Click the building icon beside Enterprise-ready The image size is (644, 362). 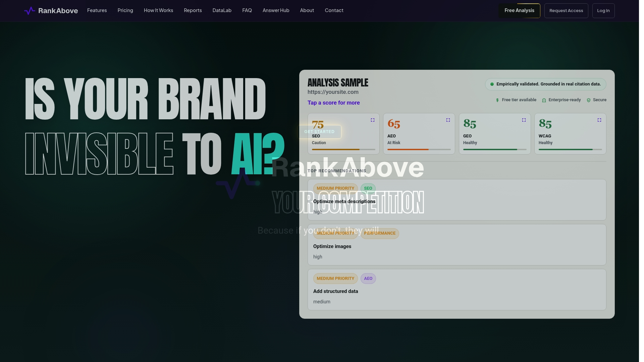[544, 100]
